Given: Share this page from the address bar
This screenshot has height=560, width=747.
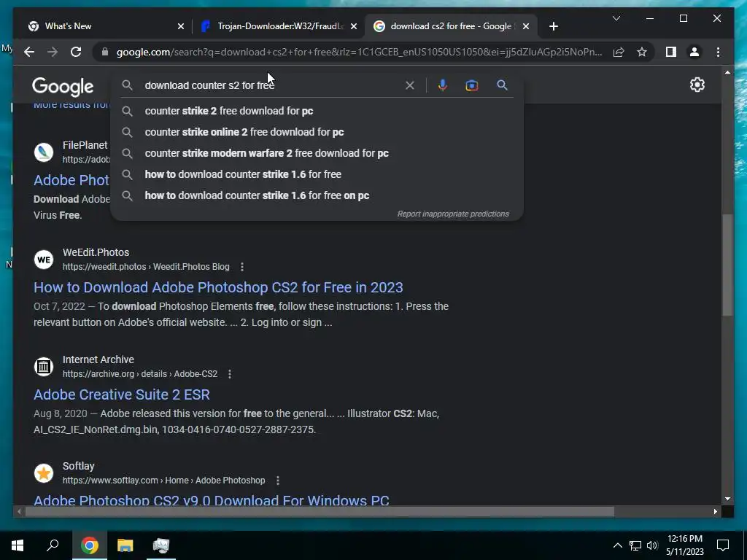Looking at the screenshot, I should (619, 52).
